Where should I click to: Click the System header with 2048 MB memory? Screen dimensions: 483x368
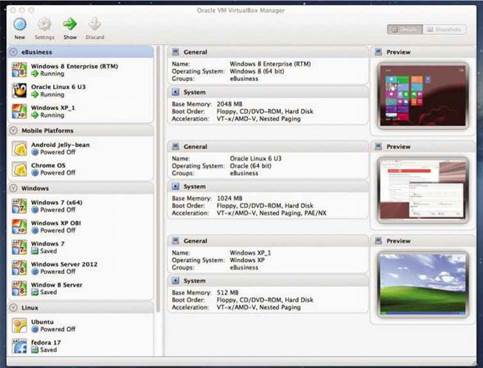pyautogui.click(x=268, y=92)
